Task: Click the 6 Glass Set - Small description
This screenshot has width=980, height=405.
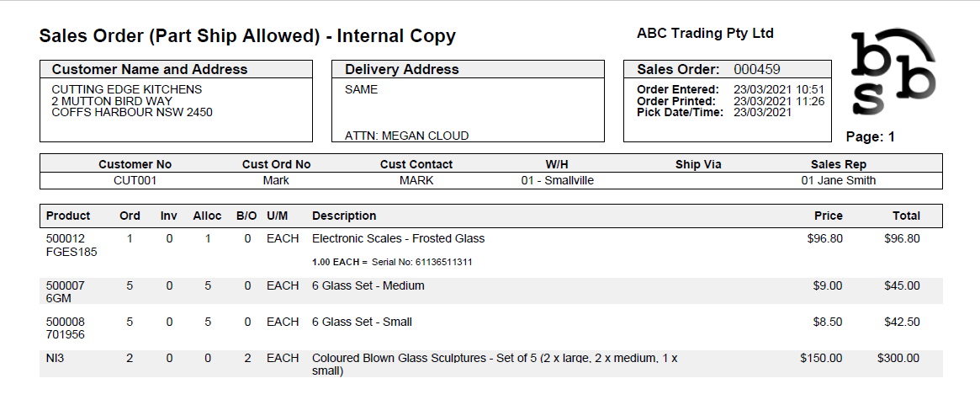Action: [362, 322]
